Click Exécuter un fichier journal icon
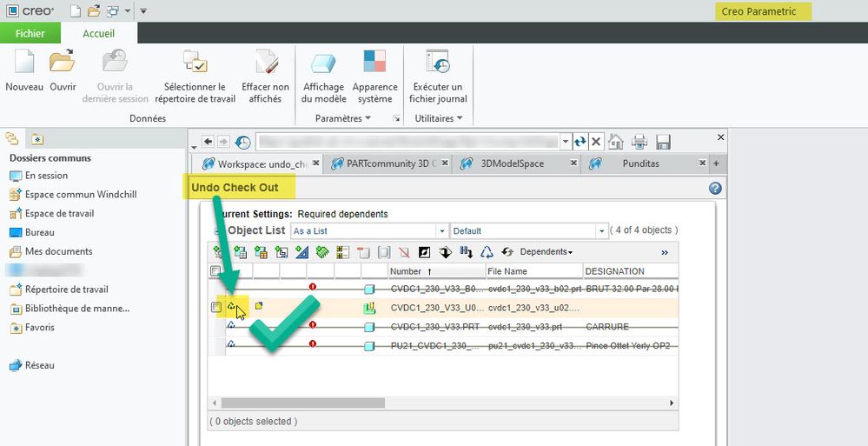The image size is (868, 446). [x=437, y=63]
